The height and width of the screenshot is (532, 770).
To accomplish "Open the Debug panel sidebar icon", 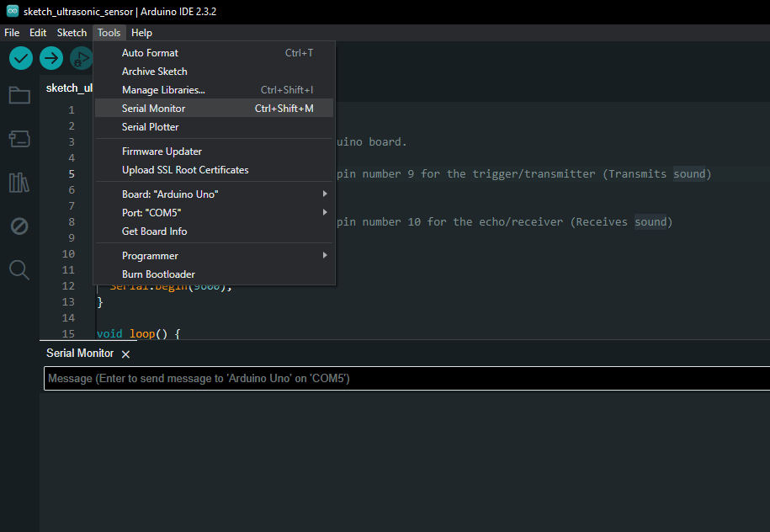I will [19, 226].
